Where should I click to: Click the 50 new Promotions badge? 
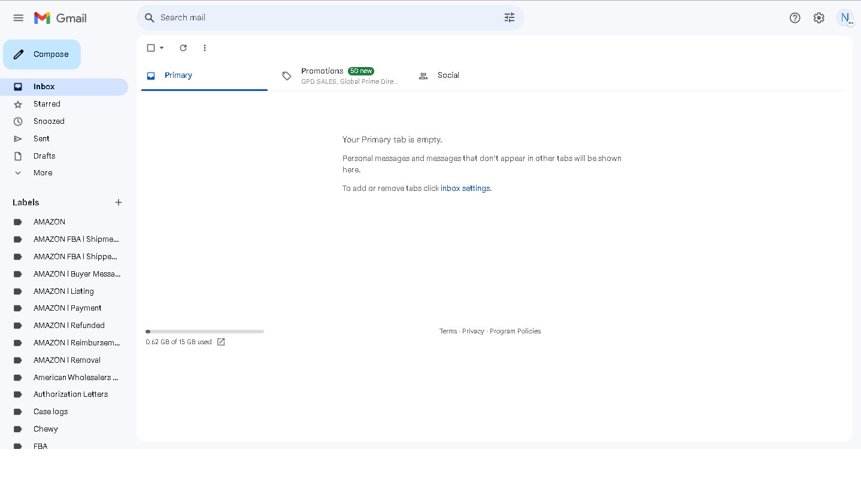click(x=361, y=71)
